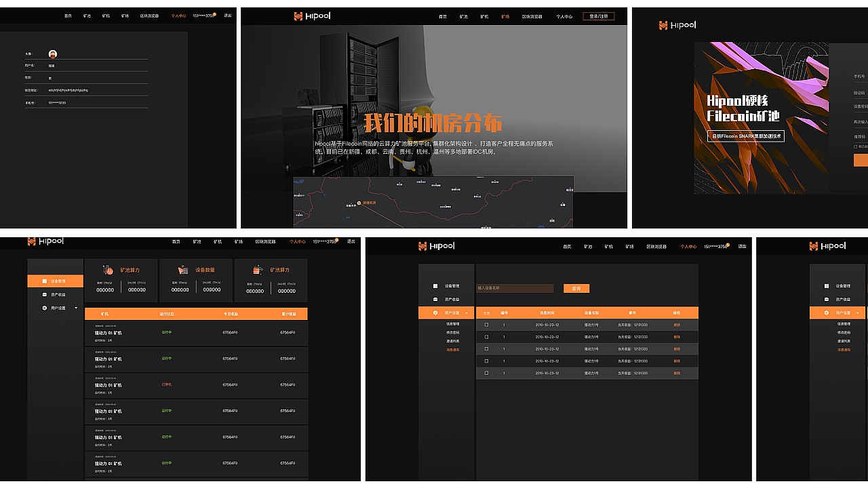Click 删除 in the last message row
The image size is (868, 488).
tap(677, 373)
